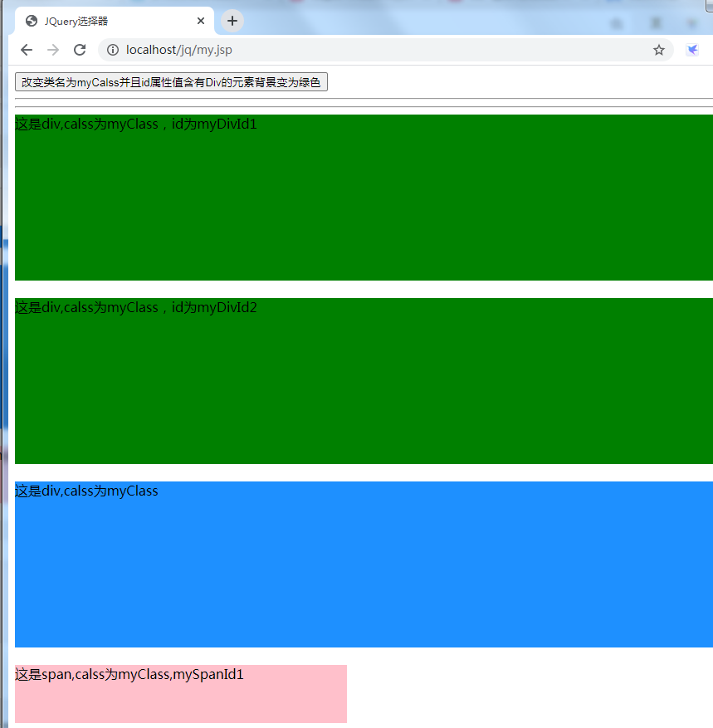Click the globe favicon on the tab
Viewport: 713px width, 728px height.
(x=31, y=21)
